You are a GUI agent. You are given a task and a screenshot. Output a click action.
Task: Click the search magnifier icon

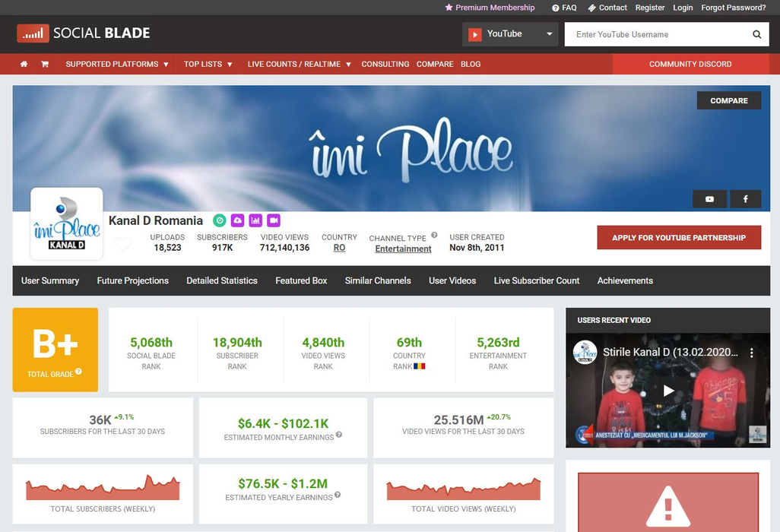[x=756, y=34]
